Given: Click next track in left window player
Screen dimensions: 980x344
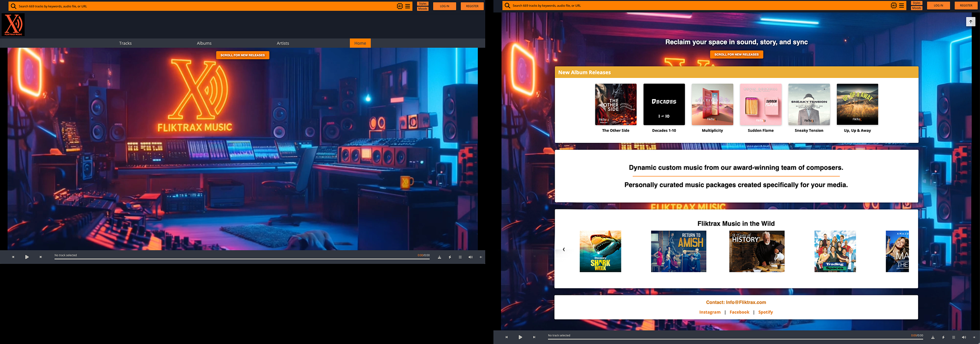Looking at the screenshot, I should pos(41,257).
